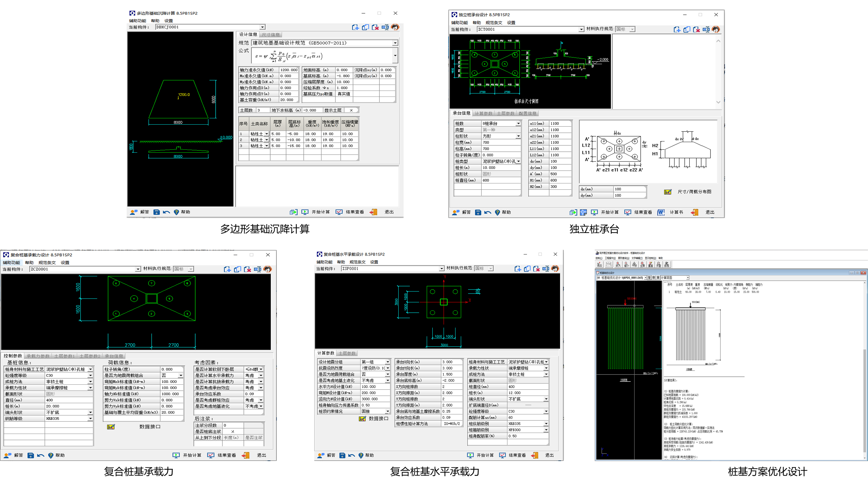Click 开窗 window-zoom tool in 桩基方案优化设计 toolbar

click(659, 265)
